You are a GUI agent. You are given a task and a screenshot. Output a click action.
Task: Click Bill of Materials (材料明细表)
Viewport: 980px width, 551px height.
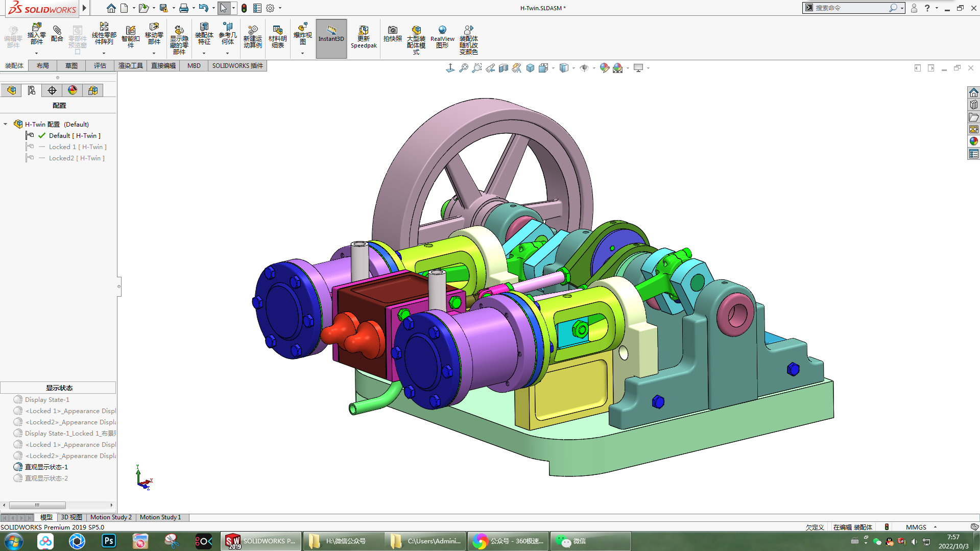278,37
